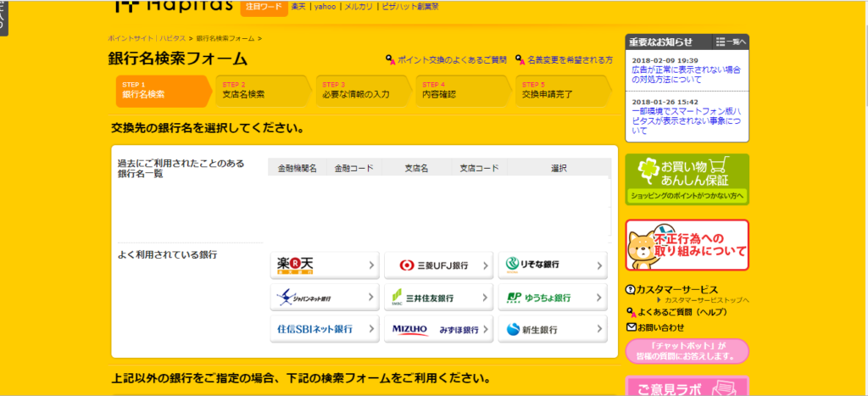
Task: Choose the 三菱UFJ銀行 bank button
Action: point(438,265)
